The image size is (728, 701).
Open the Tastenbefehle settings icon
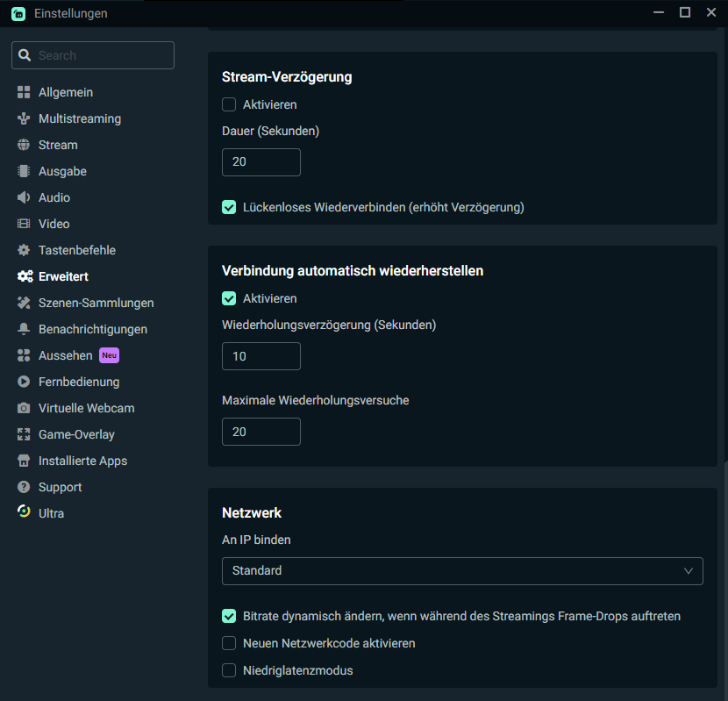[24, 250]
